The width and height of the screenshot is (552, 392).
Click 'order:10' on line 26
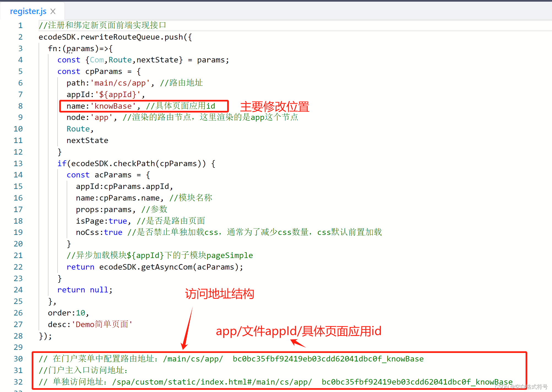tap(67, 312)
